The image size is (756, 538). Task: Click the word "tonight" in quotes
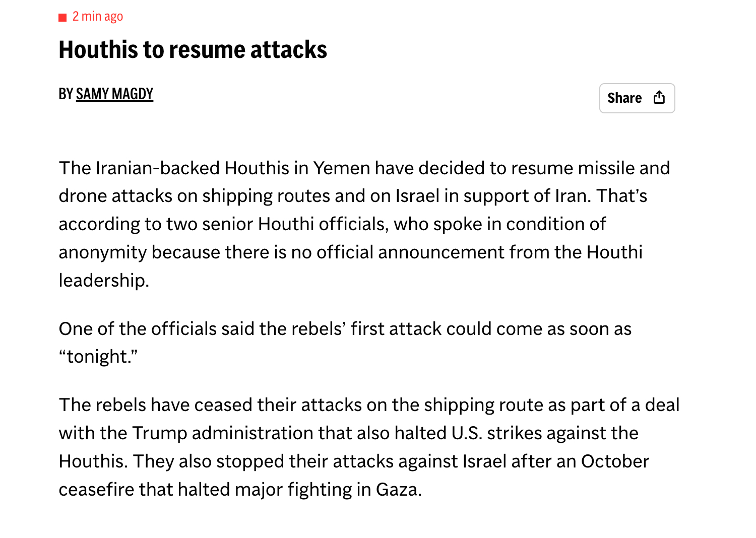point(98,357)
